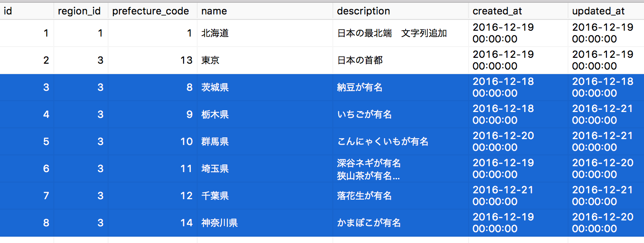Click description cell こんにゃくいもが有名

point(401,141)
